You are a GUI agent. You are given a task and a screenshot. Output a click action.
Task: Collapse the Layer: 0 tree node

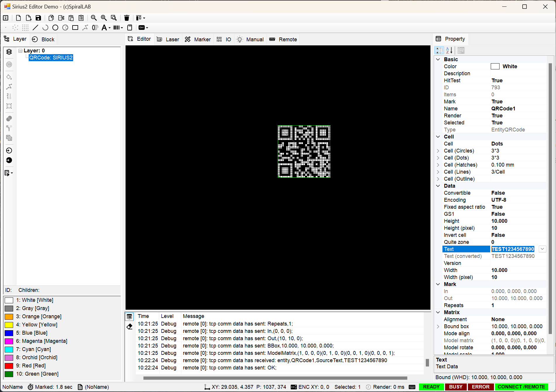pyautogui.click(x=20, y=51)
